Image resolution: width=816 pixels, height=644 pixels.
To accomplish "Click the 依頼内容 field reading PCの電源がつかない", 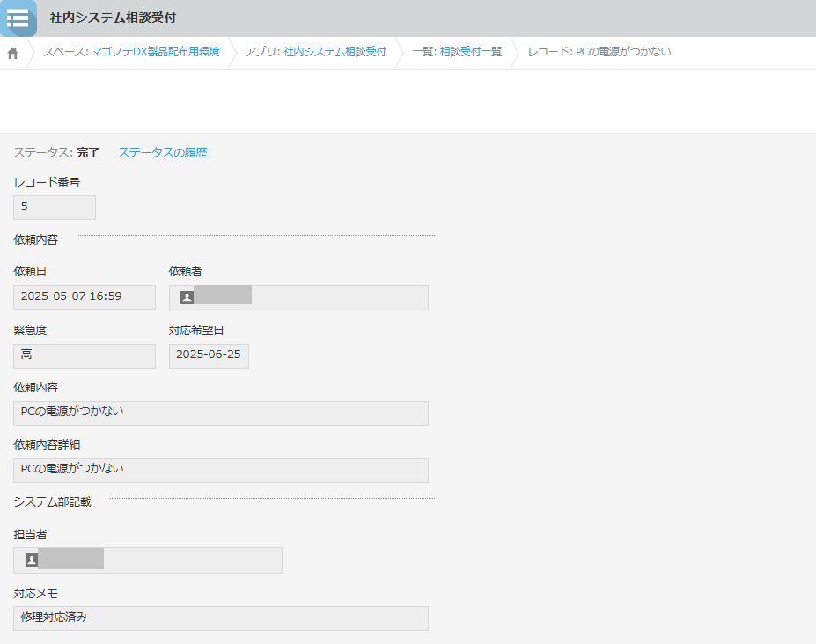I will point(221,413).
